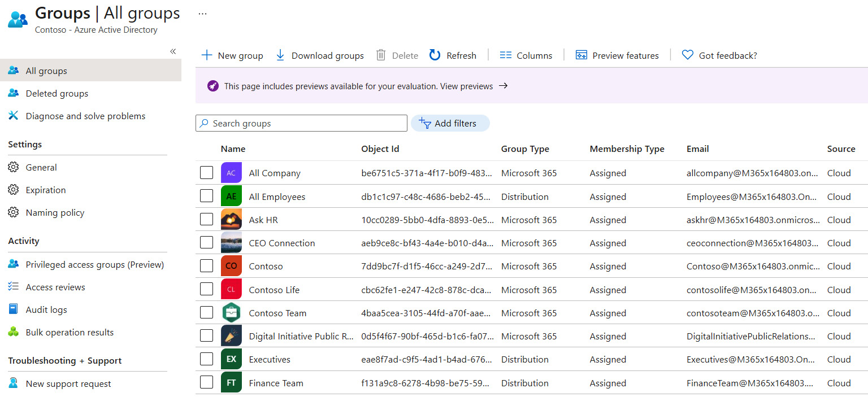Click the Contoso Team briefcase avatar

pyautogui.click(x=231, y=313)
